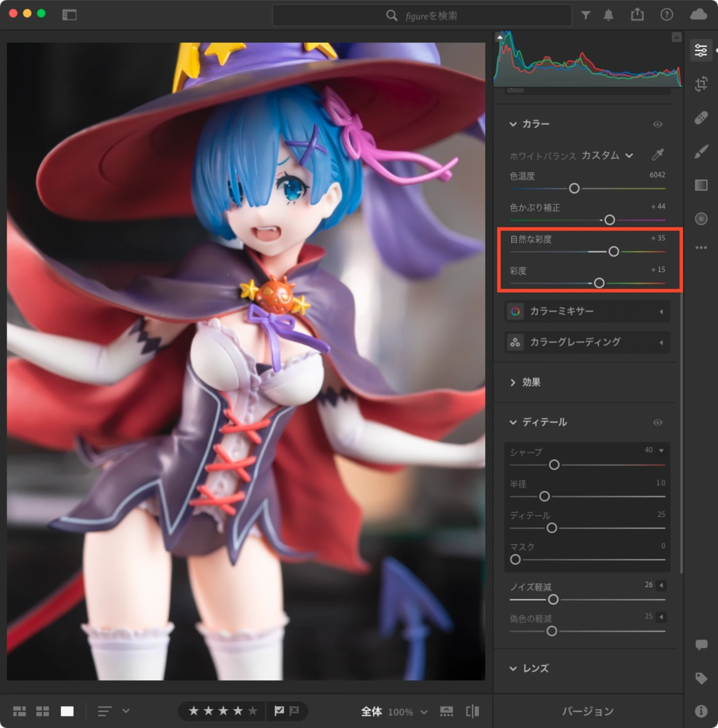
Task: Select 全体 fit zoom
Action: coord(371,712)
